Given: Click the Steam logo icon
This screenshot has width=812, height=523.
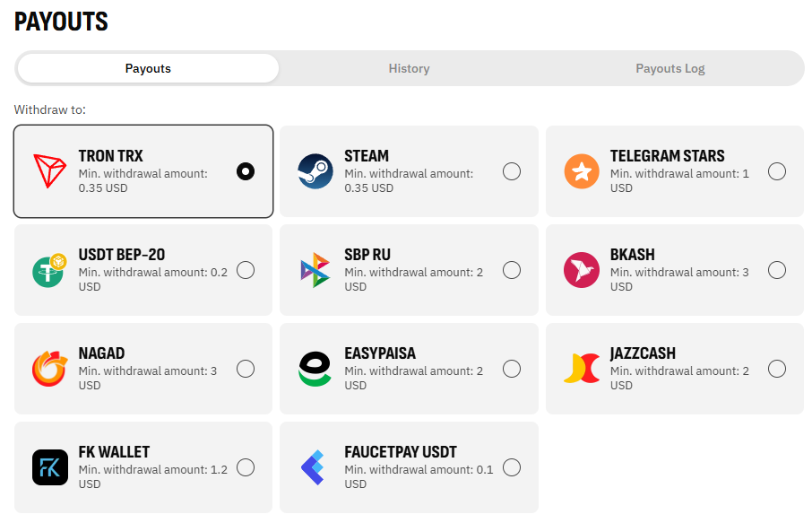Looking at the screenshot, I should (x=315, y=171).
